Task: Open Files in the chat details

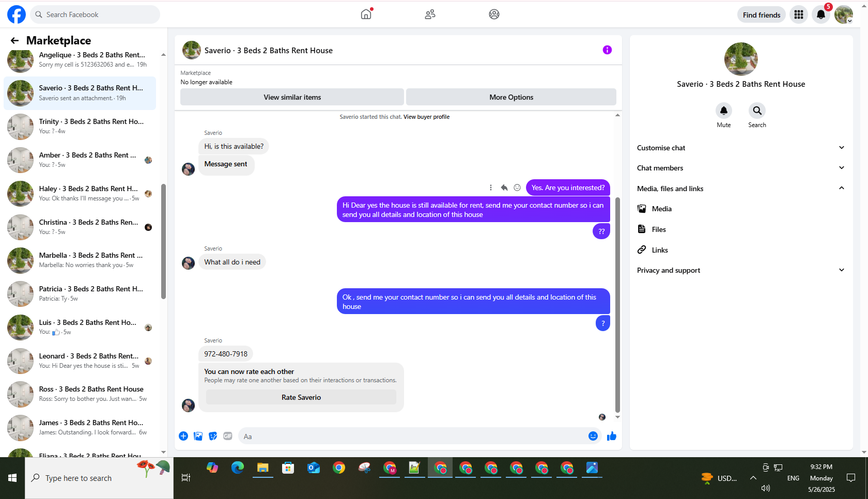Action: pyautogui.click(x=741, y=229)
